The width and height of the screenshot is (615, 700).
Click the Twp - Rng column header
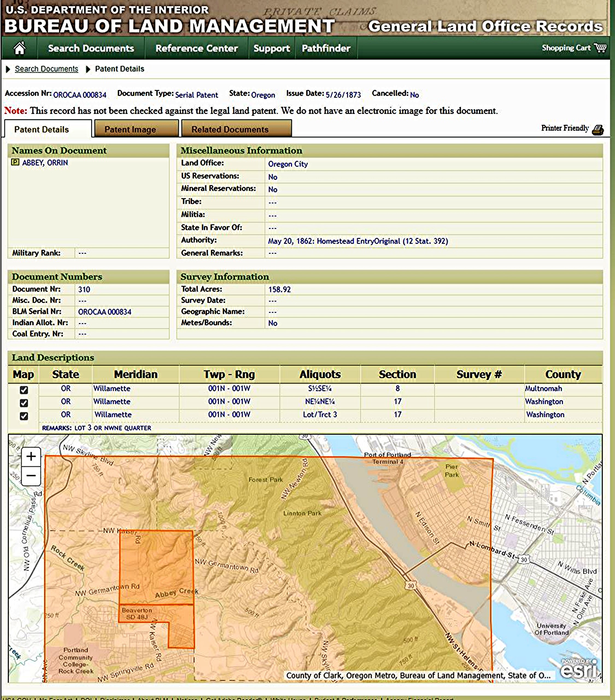pos(229,374)
